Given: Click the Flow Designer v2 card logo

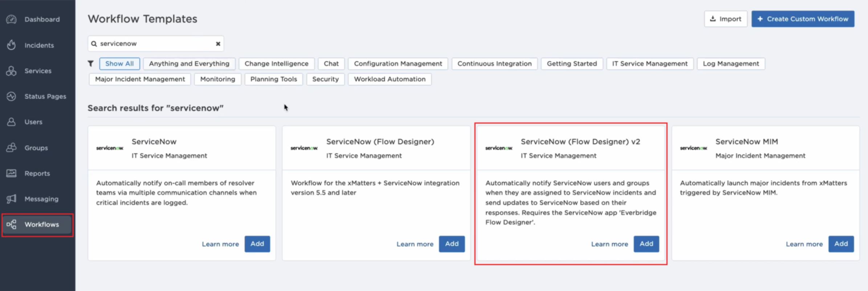Looking at the screenshot, I should coord(499,148).
